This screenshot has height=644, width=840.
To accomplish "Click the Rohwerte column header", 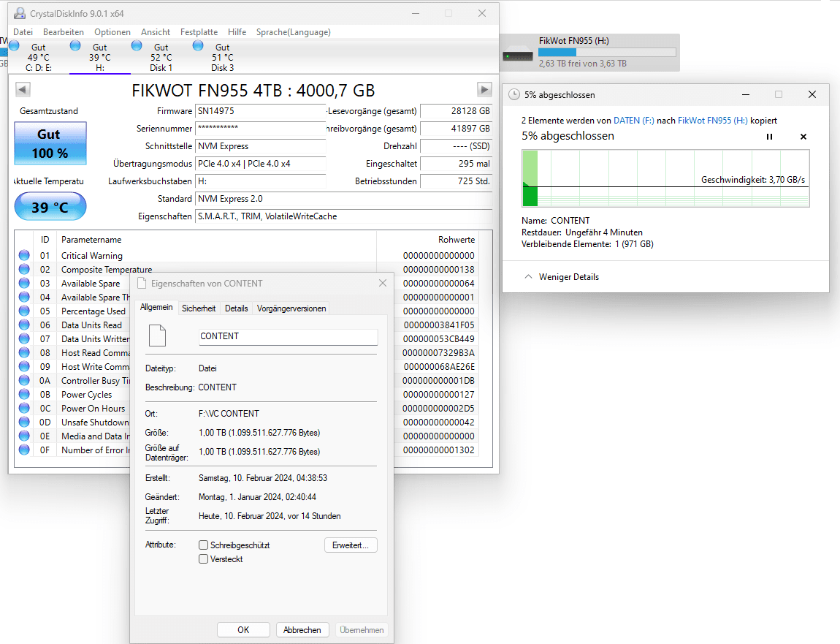I will click(457, 240).
